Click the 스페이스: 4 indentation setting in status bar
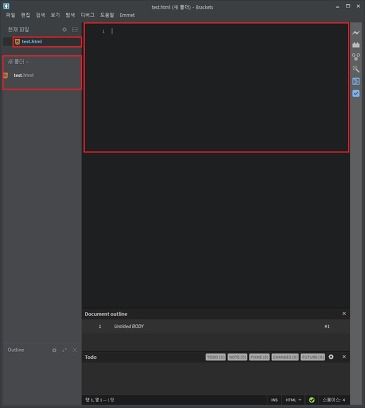The height and width of the screenshot is (408, 365). click(334, 400)
